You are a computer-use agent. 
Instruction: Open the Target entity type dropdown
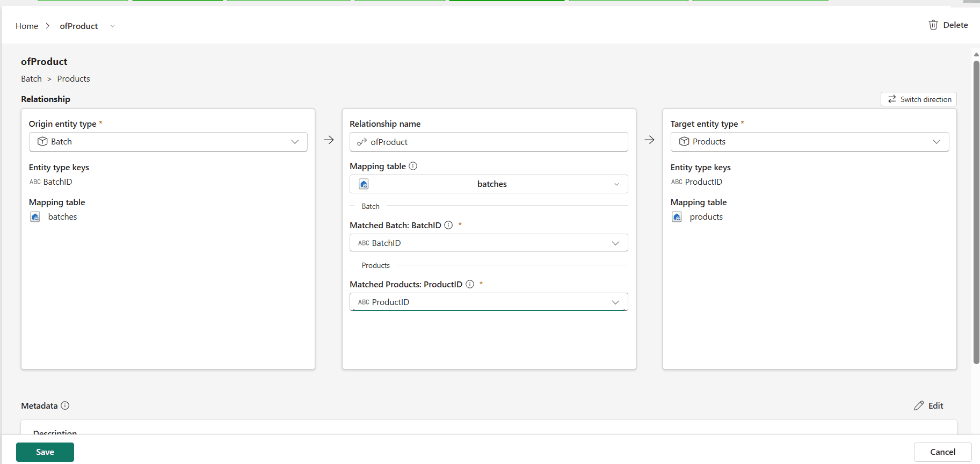(x=810, y=142)
